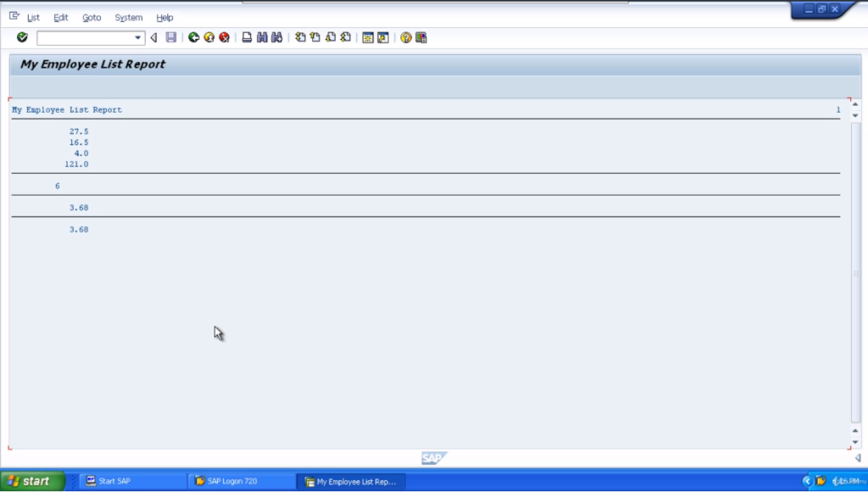Open the Edit menu
This screenshot has height=492, width=868.
pos(61,18)
